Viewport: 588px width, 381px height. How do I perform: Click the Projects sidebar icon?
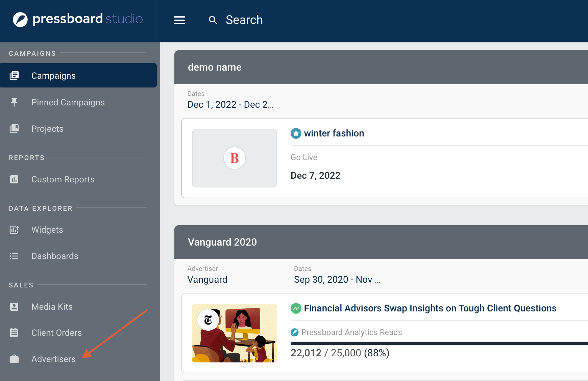coord(14,128)
